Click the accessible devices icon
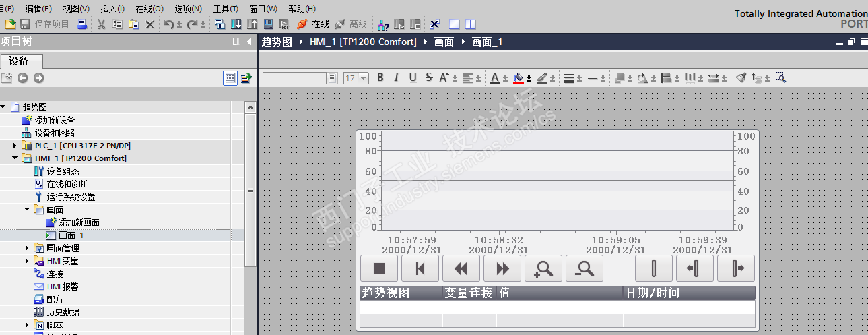The height and width of the screenshot is (335, 868). coord(383,24)
